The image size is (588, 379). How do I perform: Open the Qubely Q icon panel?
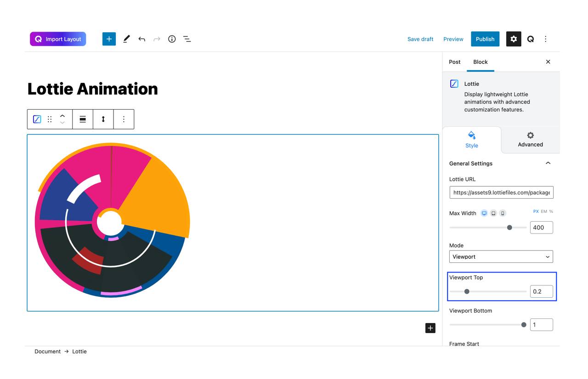(x=531, y=39)
